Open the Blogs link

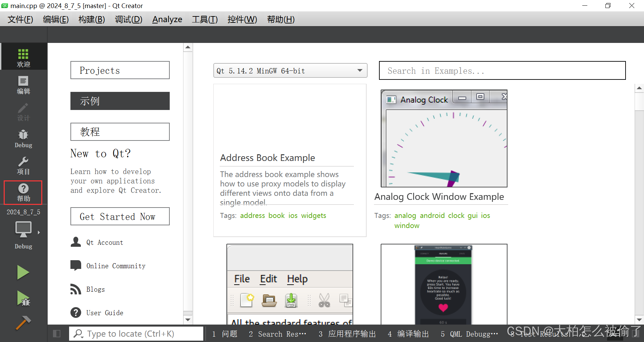(x=96, y=289)
